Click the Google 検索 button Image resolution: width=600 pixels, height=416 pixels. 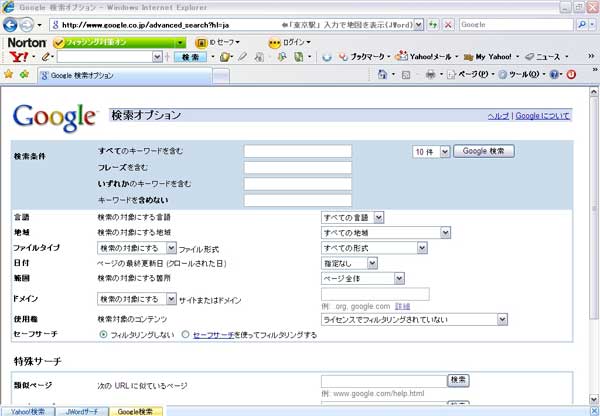(x=484, y=151)
